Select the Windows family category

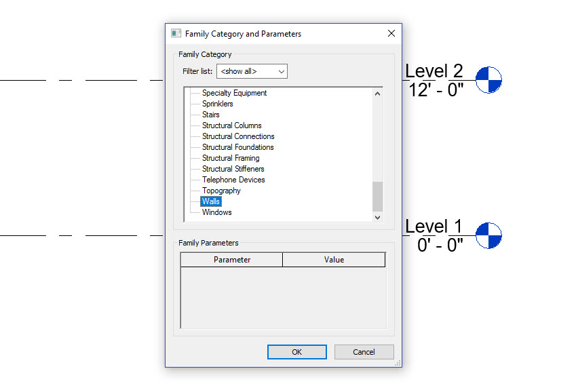pyautogui.click(x=216, y=212)
